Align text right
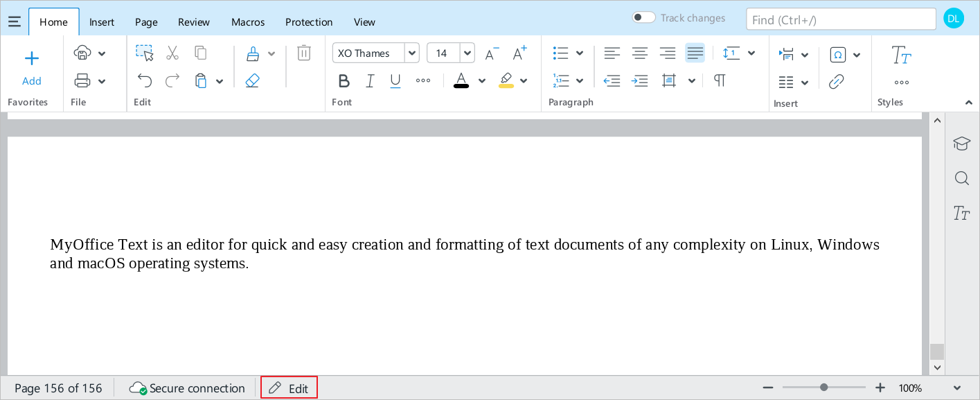Viewport: 980px width, 400px height. pyautogui.click(x=668, y=53)
